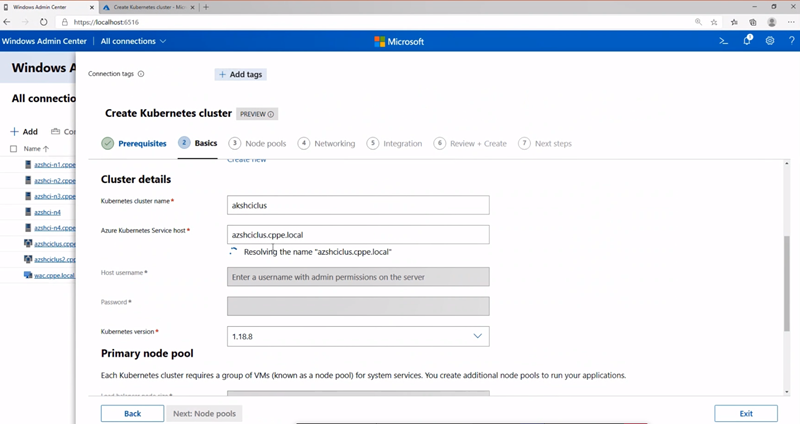Image resolution: width=800 pixels, height=424 pixels.
Task: Click the Back button
Action: pos(133,413)
